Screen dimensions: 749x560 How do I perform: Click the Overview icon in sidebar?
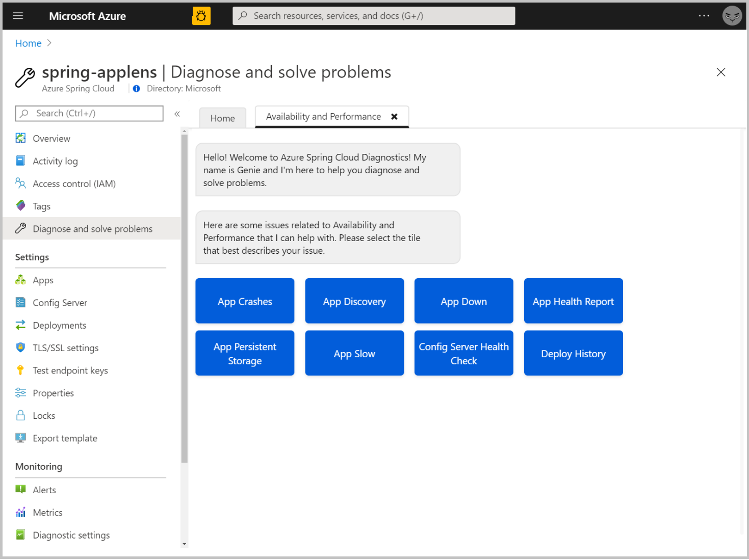[20, 138]
